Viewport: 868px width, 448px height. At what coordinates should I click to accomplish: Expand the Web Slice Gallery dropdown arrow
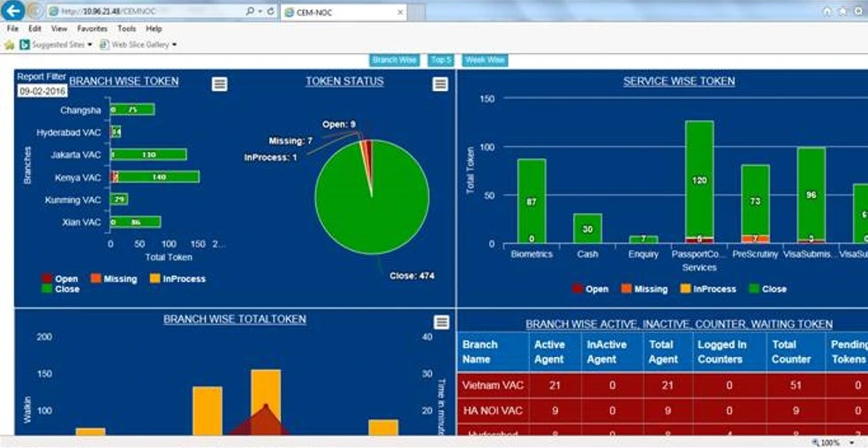coord(174,45)
